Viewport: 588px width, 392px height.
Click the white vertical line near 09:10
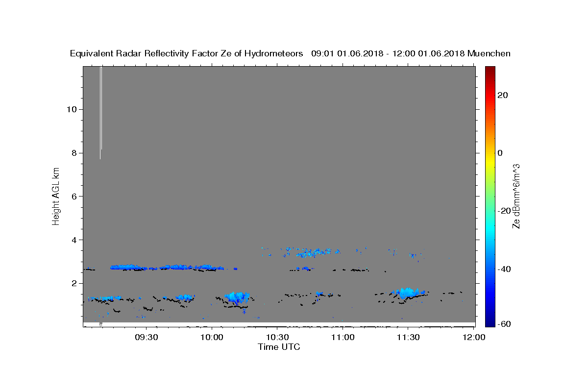[x=100, y=113]
